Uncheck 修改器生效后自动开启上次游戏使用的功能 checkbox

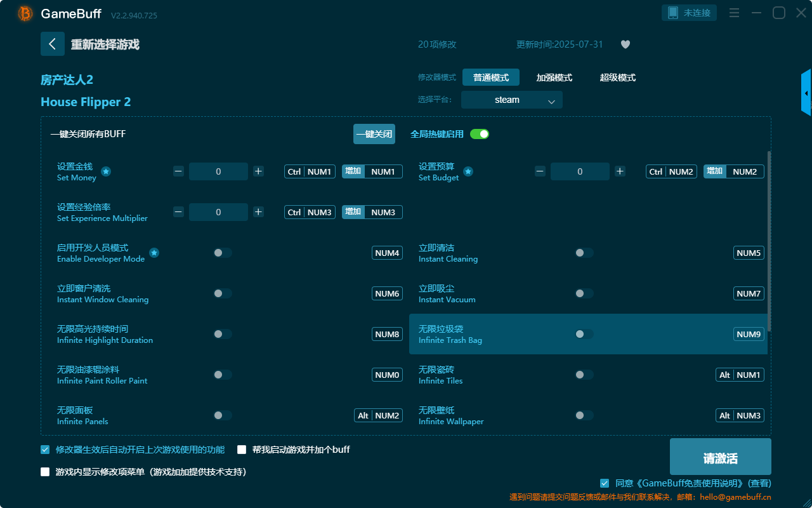pyautogui.click(x=45, y=450)
